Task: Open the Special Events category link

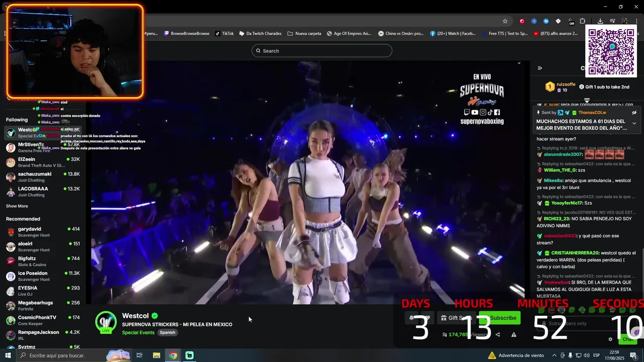Action: [x=138, y=333]
